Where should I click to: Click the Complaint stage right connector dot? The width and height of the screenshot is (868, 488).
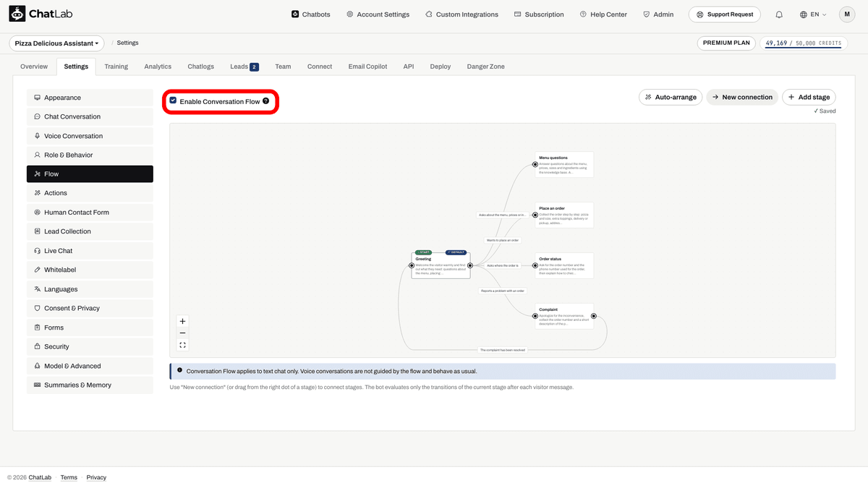[x=594, y=316]
